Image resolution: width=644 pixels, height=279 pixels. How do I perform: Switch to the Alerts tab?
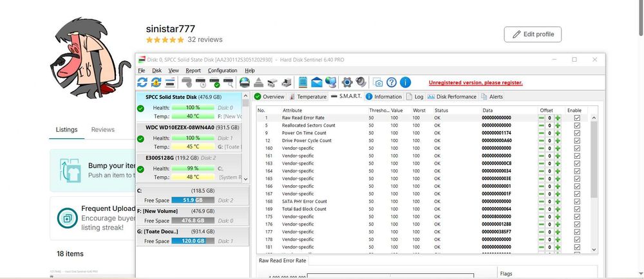tap(491, 96)
